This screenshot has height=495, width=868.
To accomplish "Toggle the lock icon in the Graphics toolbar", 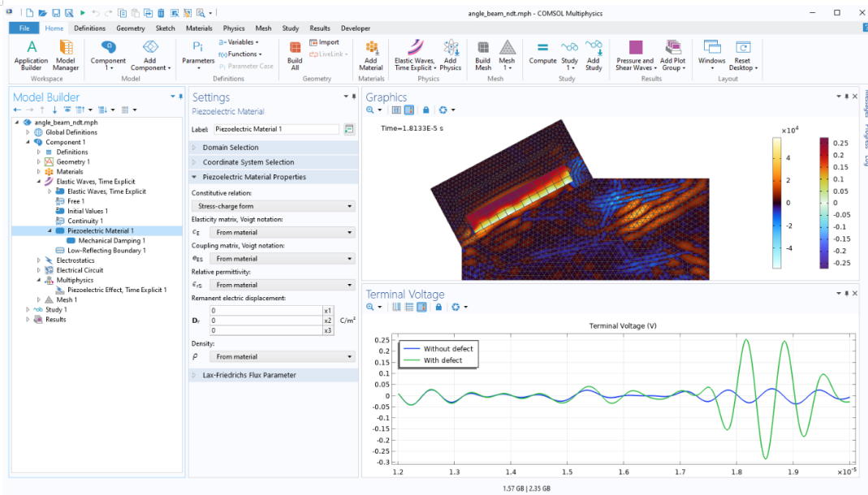I will (x=425, y=110).
